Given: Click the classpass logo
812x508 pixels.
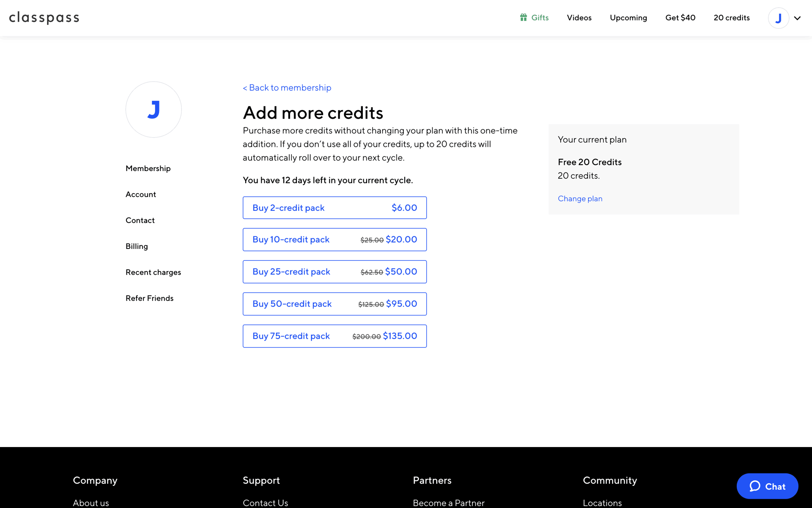Looking at the screenshot, I should [x=44, y=18].
